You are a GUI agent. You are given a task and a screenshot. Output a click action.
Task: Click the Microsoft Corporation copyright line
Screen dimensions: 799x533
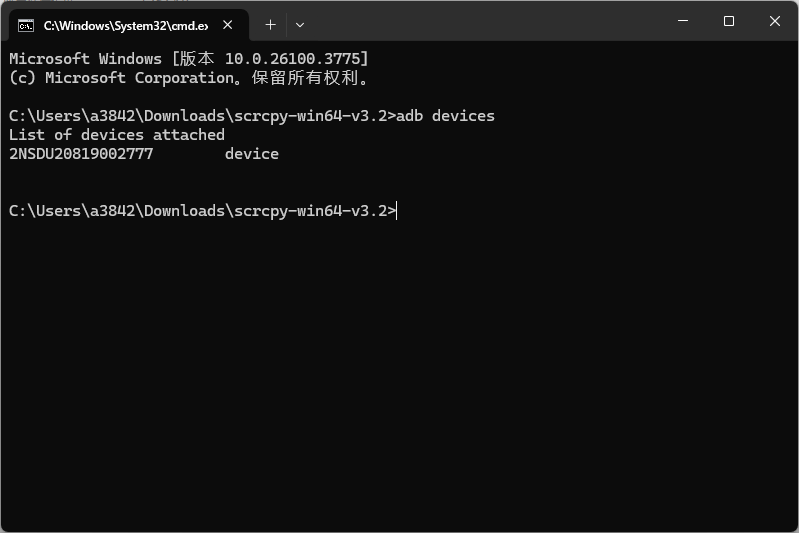[x=189, y=78]
